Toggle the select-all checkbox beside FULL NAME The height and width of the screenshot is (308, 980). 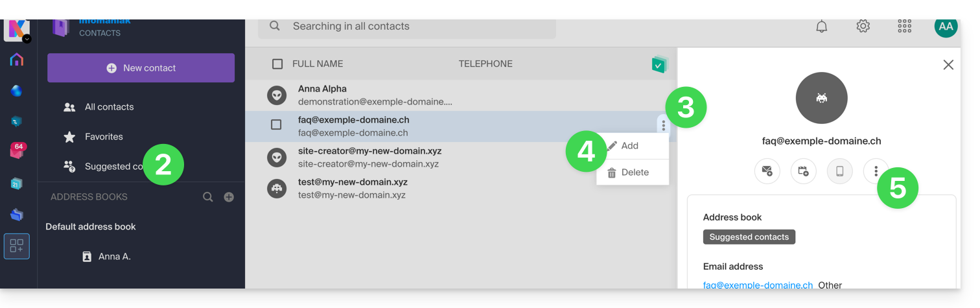[277, 64]
